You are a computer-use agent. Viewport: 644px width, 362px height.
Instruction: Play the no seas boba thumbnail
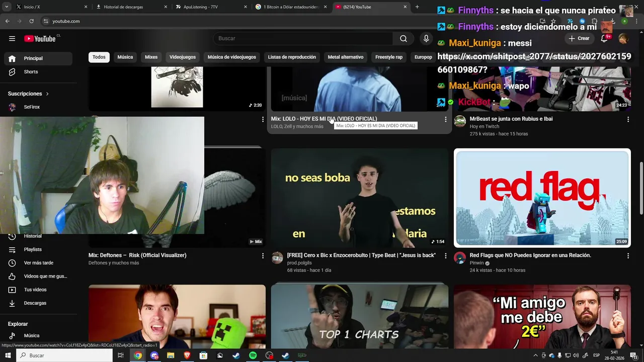pyautogui.click(x=360, y=198)
